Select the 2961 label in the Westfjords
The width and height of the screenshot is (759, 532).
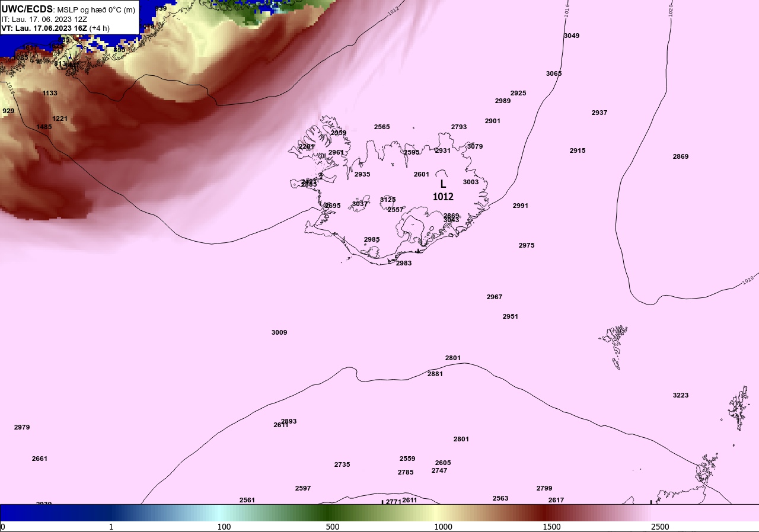(336, 152)
